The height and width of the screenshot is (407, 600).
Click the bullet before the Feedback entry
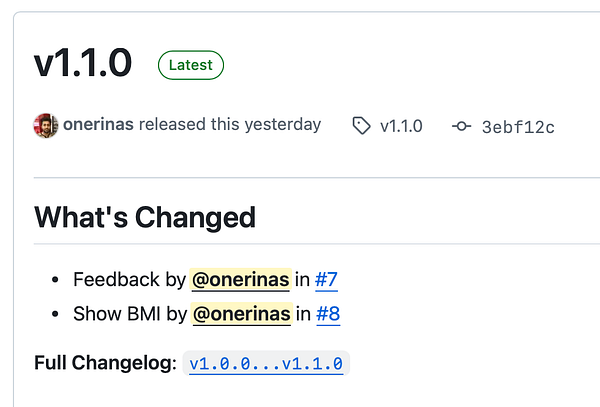(53, 280)
